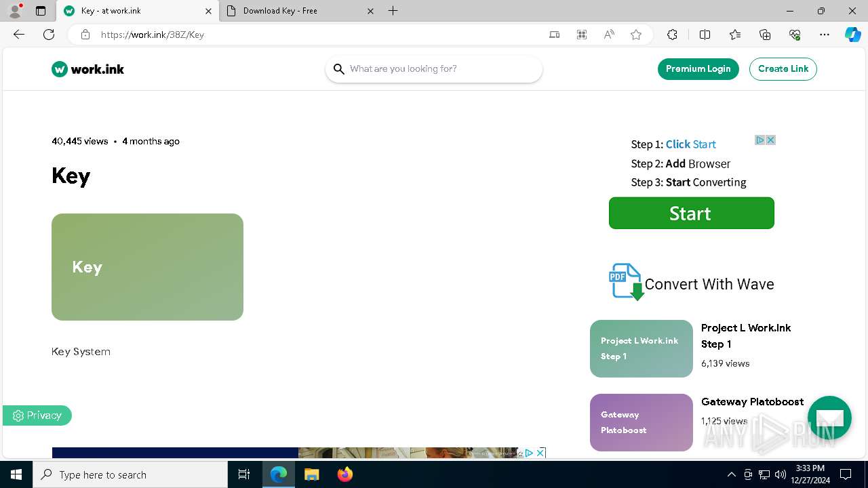This screenshot has height=488, width=868.
Task: Open File Explorer from taskbar
Action: (311, 474)
